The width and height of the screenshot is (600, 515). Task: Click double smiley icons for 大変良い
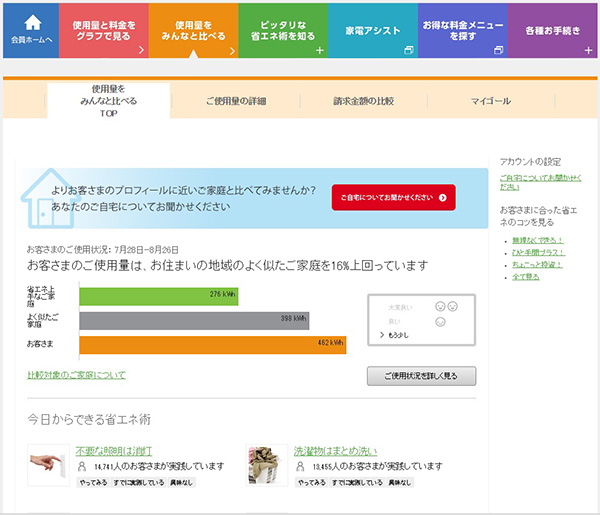446,306
